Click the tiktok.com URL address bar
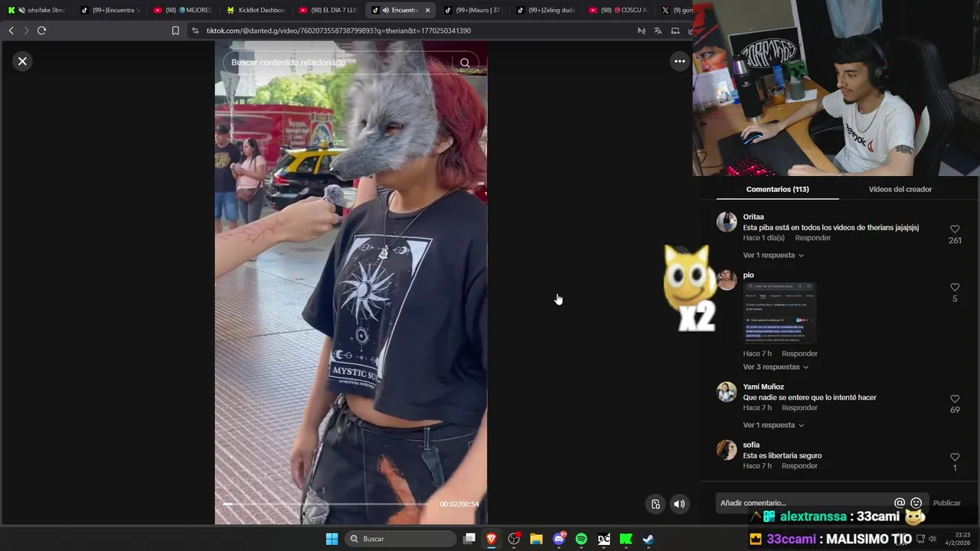Viewport: 980px width, 551px height. [338, 31]
